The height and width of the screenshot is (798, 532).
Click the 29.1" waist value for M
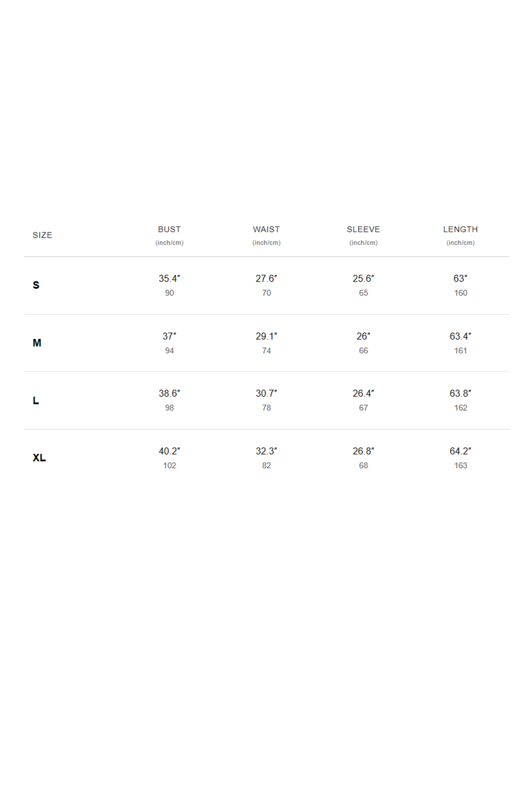[x=266, y=336]
